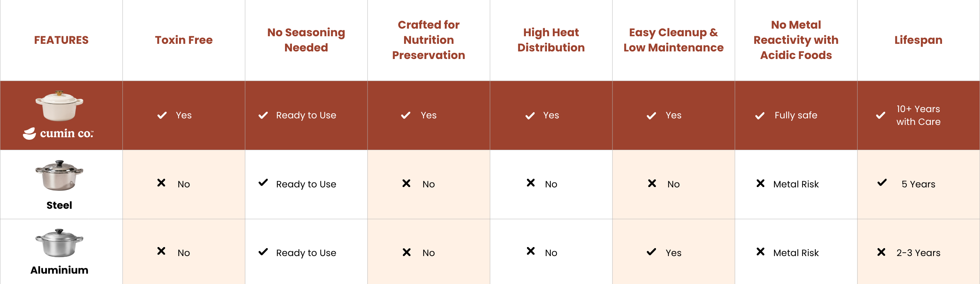Click the checkmark beside 10+ Years with Care
This screenshot has height=284, width=980.
pos(880,115)
